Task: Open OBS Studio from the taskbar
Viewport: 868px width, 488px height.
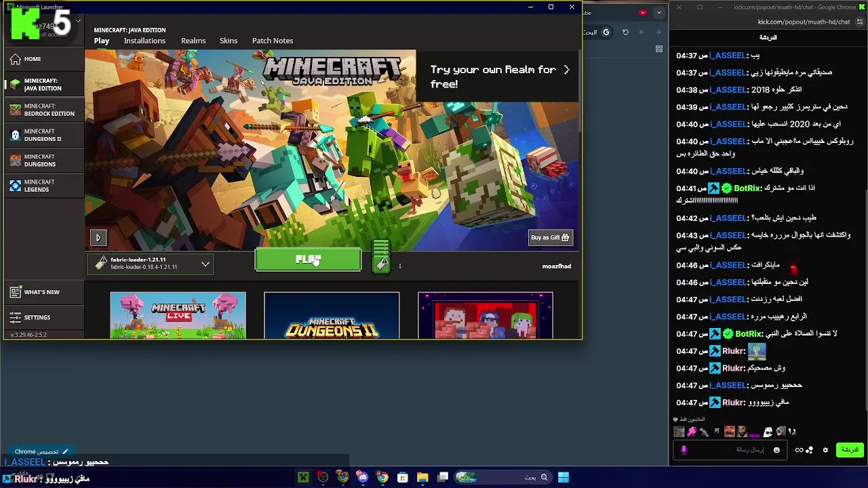Action: 323,477
